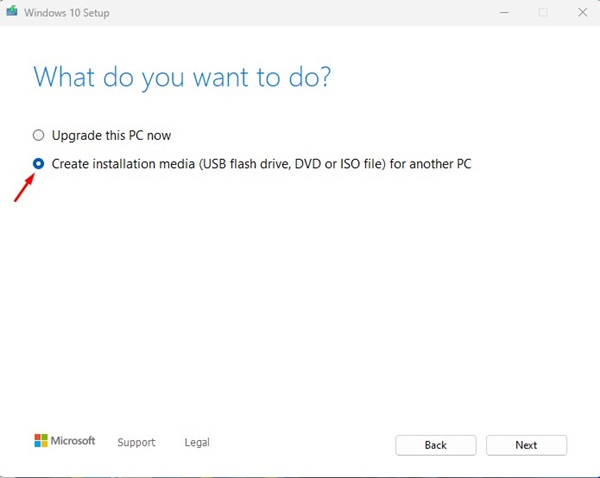
Task: Click the 'Upgrade this PC now' label text
Action: click(111, 135)
